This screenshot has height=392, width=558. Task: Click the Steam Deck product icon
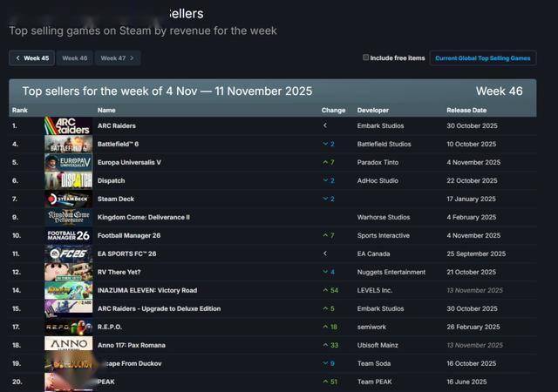click(x=68, y=199)
